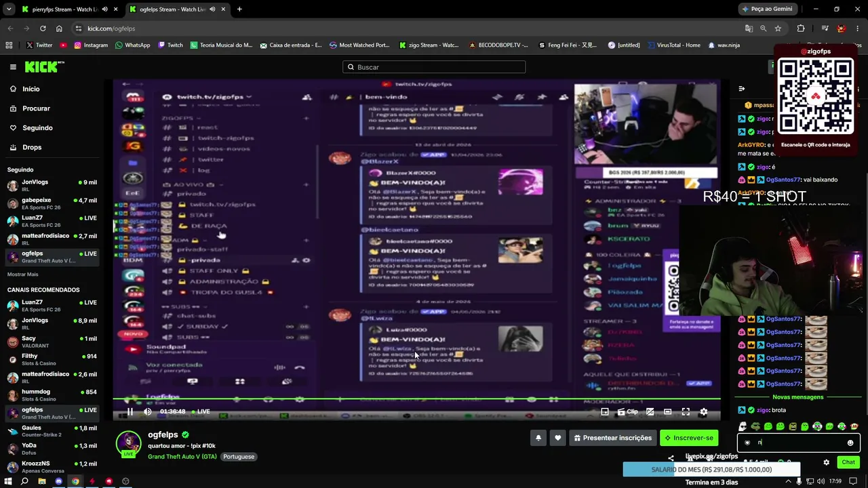Screen dimensions: 868x488
Task: Select the ogfelps Stream browser tab
Action: pos(176,9)
